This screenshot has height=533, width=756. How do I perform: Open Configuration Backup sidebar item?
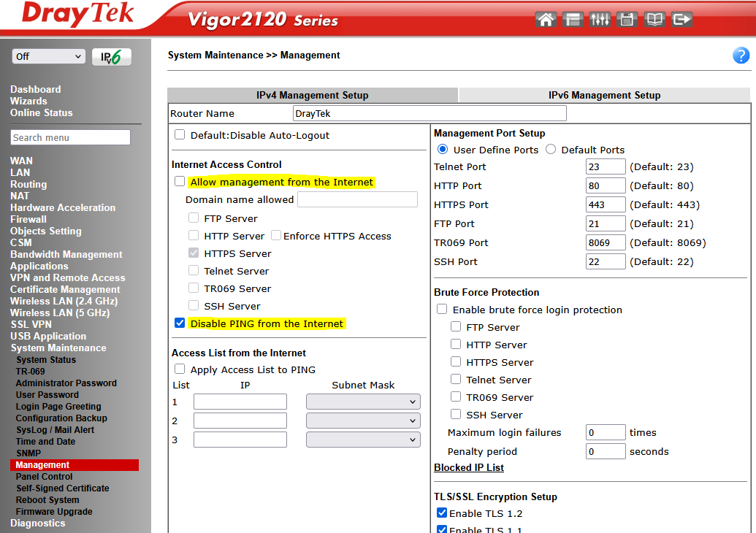(61, 418)
